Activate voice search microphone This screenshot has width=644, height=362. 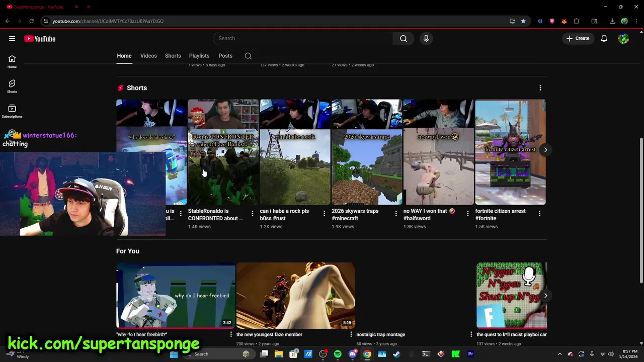coord(426,38)
